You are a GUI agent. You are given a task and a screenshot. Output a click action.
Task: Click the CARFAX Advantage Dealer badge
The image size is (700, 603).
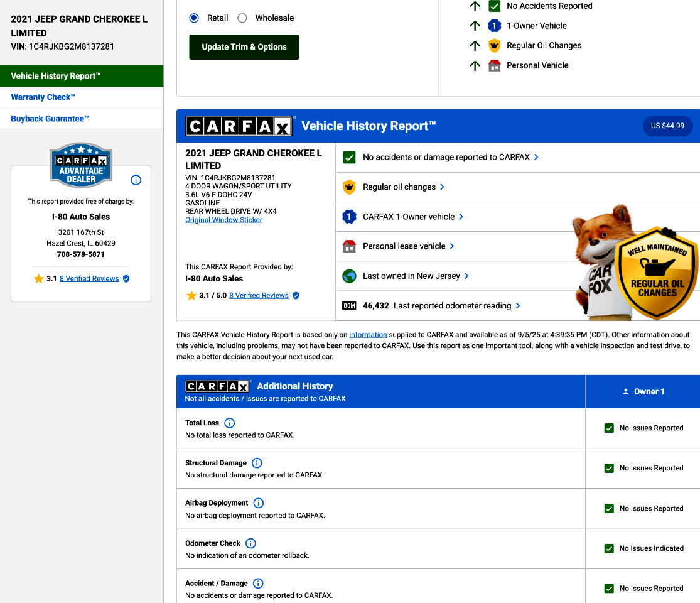(x=81, y=166)
